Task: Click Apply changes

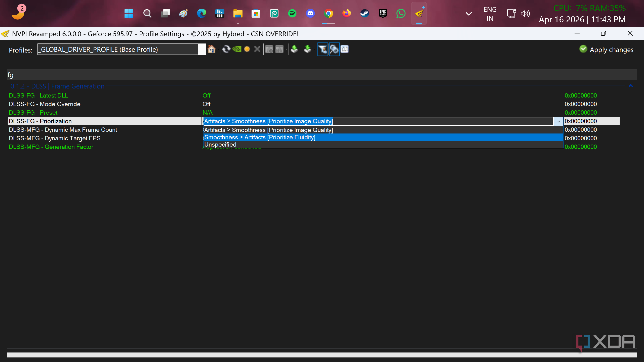Action: click(606, 50)
